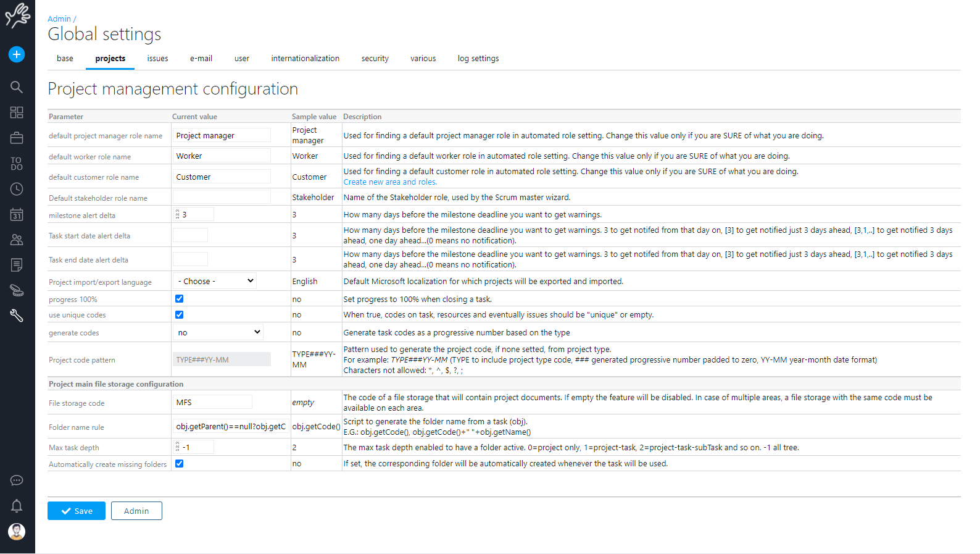This screenshot has height=554, width=980.
Task: Uncheck the progress 100% checkbox
Action: click(x=180, y=299)
